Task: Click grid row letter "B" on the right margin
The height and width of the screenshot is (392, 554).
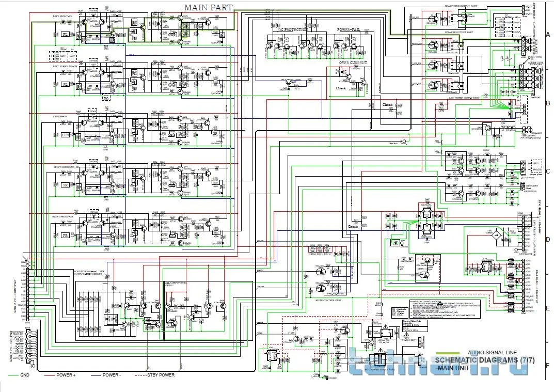Action: (x=548, y=103)
